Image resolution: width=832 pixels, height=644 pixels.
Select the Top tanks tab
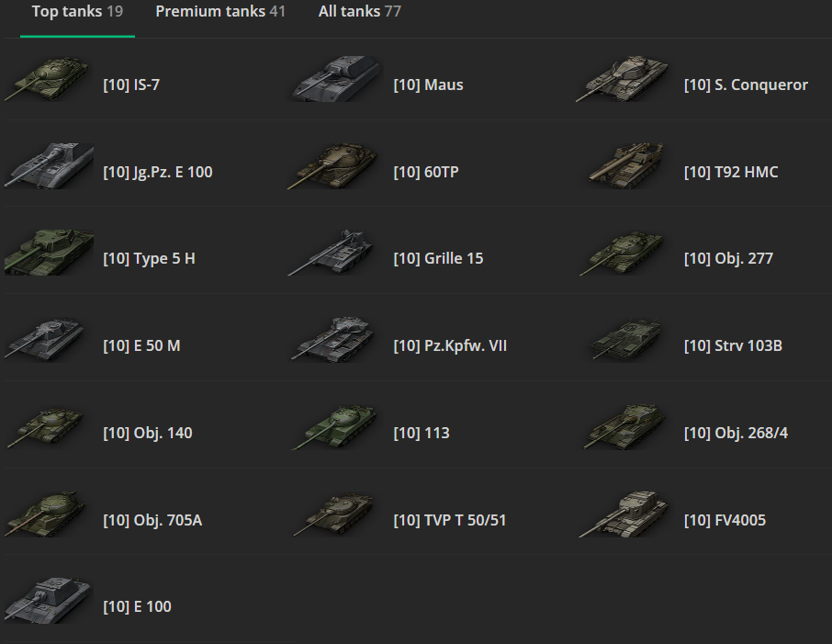pyautogui.click(x=77, y=11)
